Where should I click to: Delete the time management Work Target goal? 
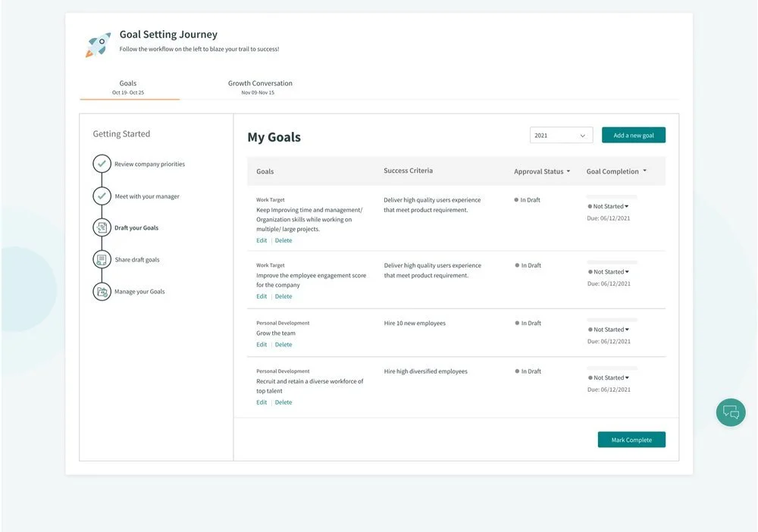click(283, 240)
